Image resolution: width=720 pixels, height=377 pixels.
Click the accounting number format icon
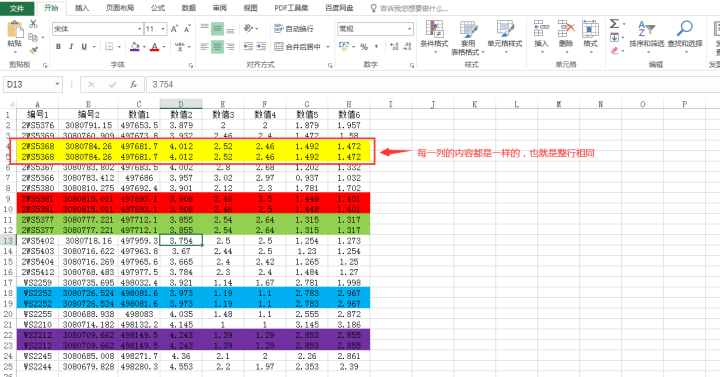coord(343,46)
